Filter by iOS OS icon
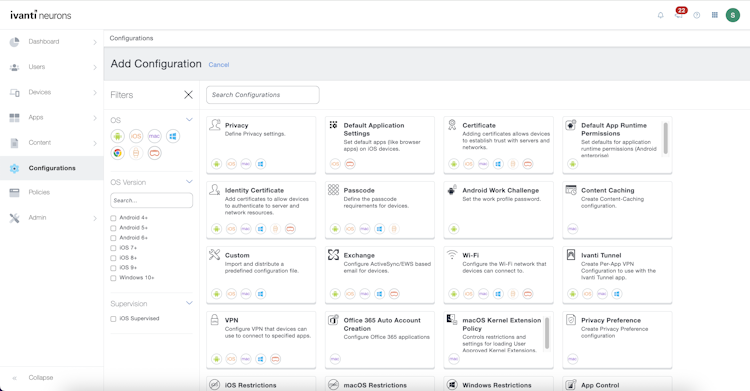 click(136, 136)
